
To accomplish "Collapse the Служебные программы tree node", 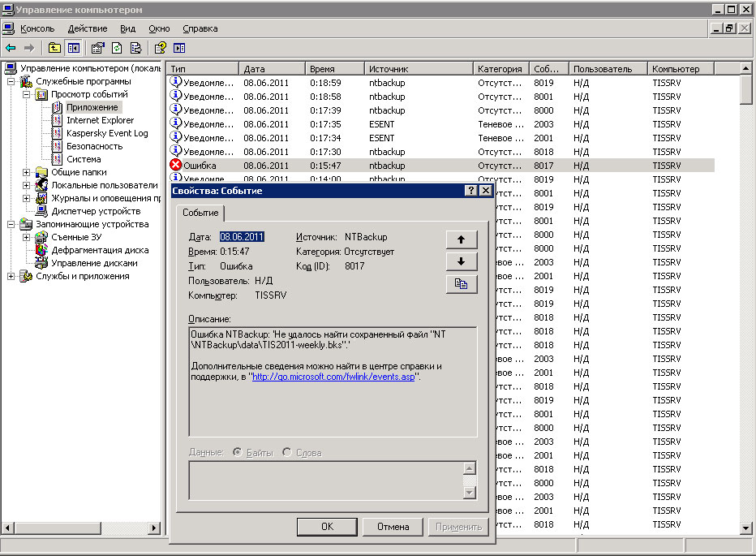I will [x=12, y=81].
